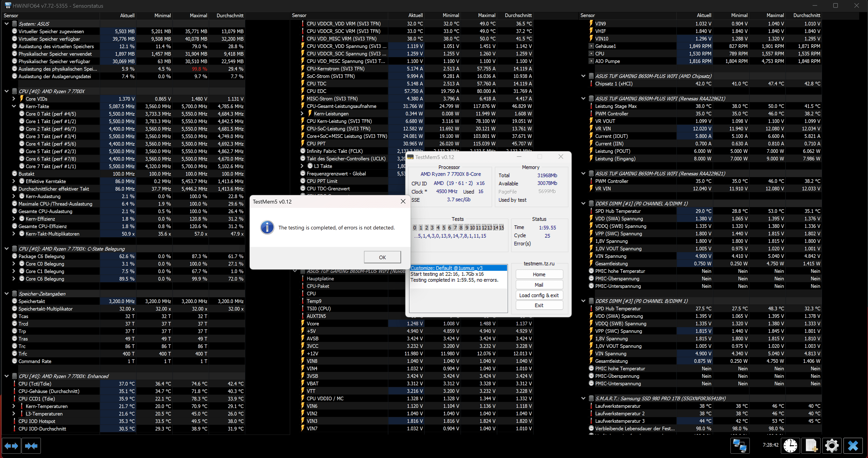
Task: Click the Home button in TestMem5
Action: click(539, 274)
